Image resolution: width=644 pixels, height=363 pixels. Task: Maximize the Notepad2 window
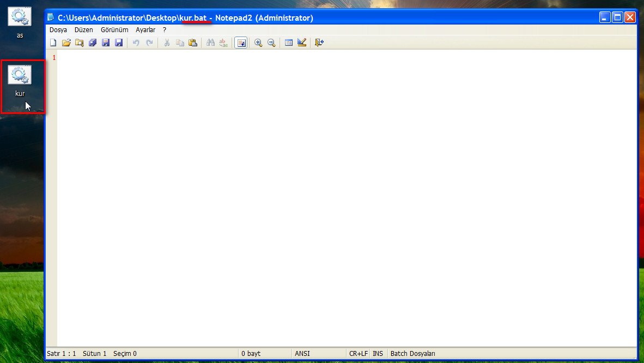617,17
